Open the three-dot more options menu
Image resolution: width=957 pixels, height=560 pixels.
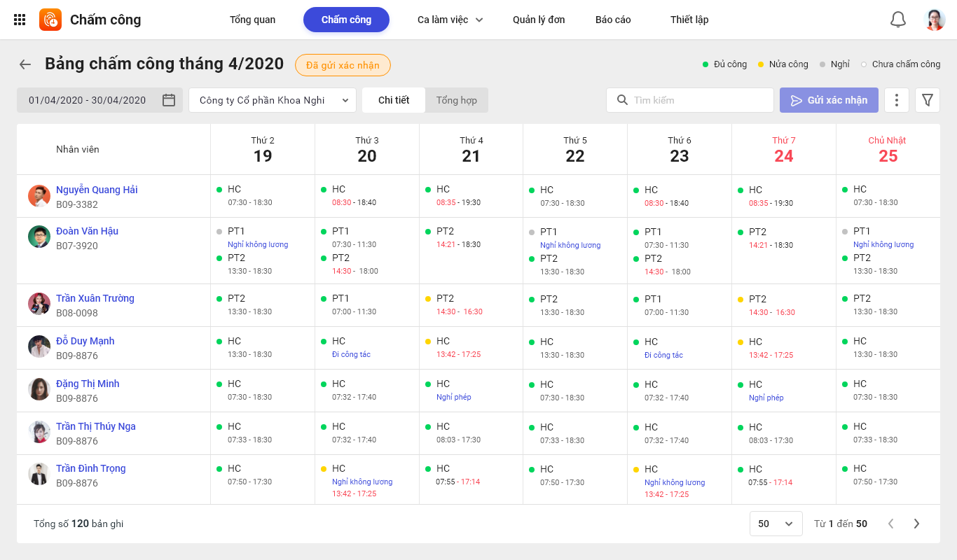pos(897,100)
